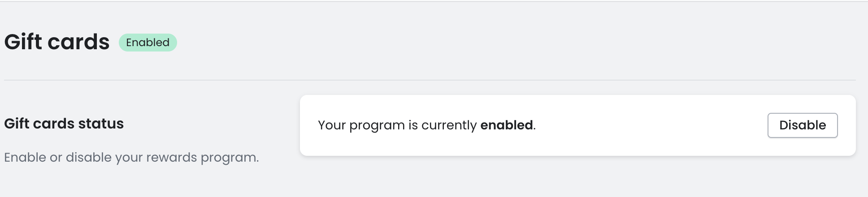Click the word 'program' in the status card
This screenshot has width=868, height=197.
pyautogui.click(x=377, y=126)
